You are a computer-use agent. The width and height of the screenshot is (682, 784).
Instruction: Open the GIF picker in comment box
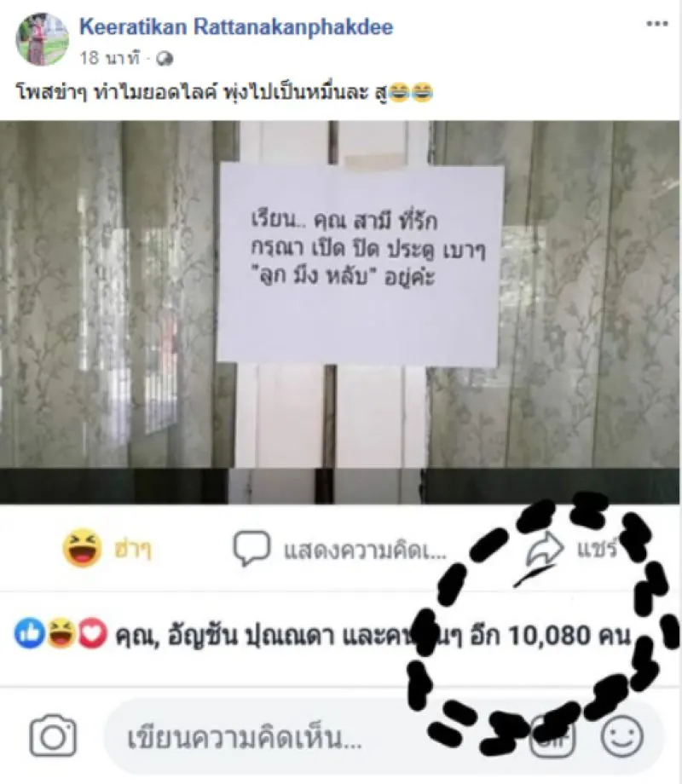[x=552, y=737]
